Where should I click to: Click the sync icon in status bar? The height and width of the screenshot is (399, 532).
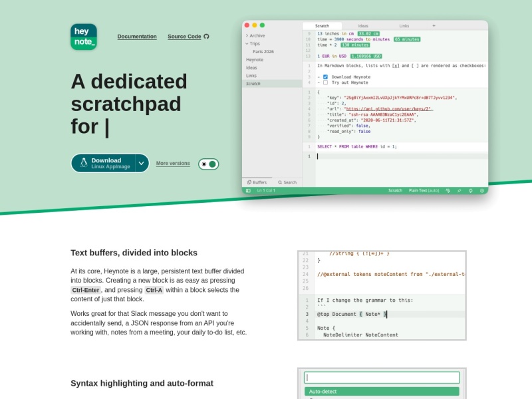[471, 191]
